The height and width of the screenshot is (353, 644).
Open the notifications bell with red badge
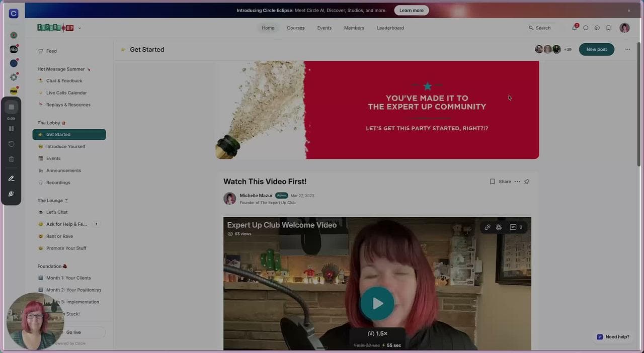(575, 28)
